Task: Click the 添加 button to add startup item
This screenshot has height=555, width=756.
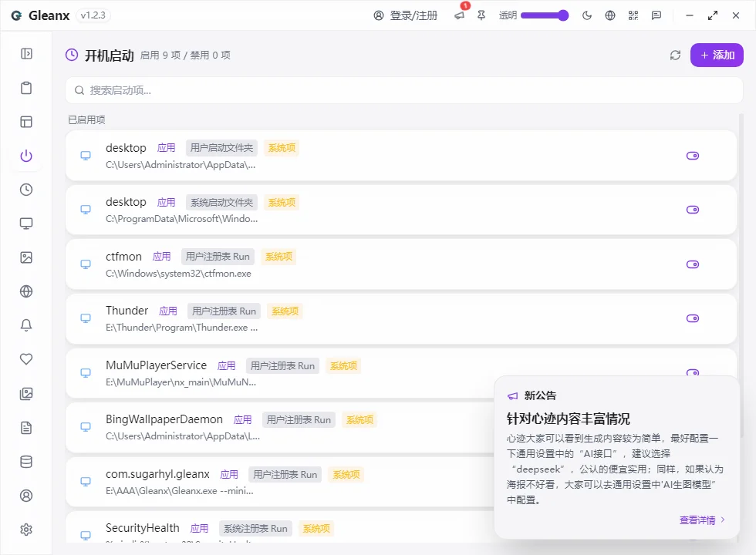Action: 717,55
